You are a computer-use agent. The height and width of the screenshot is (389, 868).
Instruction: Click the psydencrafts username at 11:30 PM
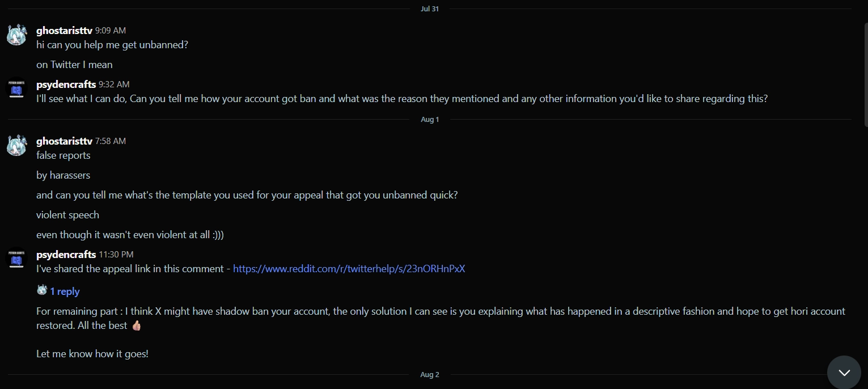coord(66,255)
